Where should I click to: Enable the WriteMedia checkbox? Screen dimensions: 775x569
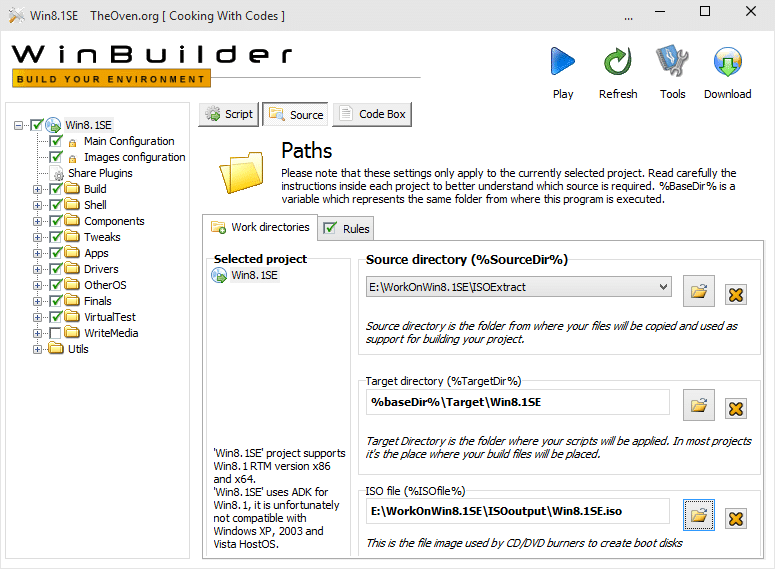pyautogui.click(x=56, y=333)
